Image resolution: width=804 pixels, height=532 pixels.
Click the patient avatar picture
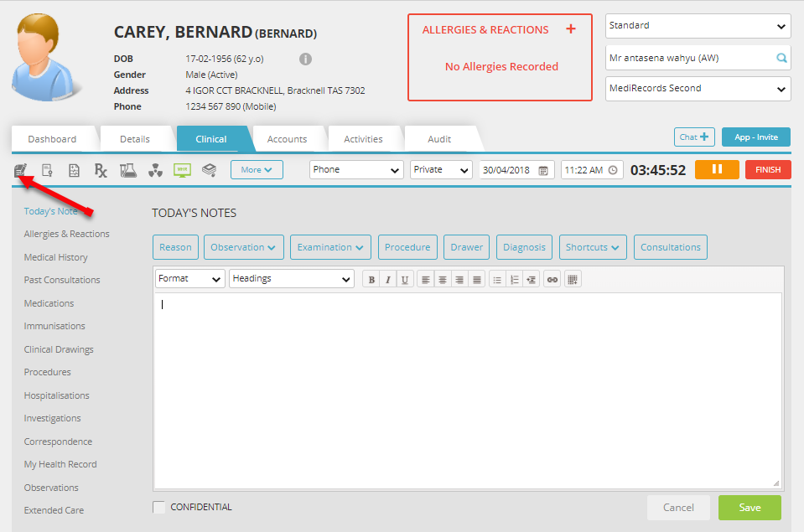point(46,58)
